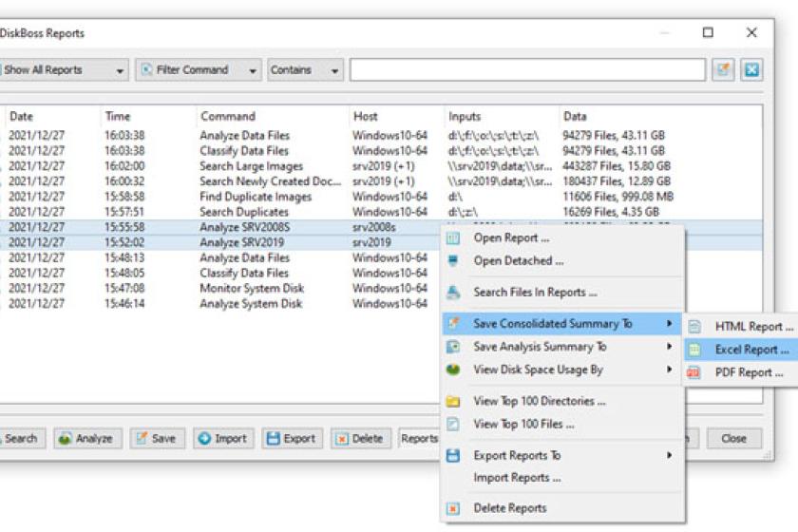
Task: Expand Export Reports To submenu arrow
Action: click(x=669, y=455)
